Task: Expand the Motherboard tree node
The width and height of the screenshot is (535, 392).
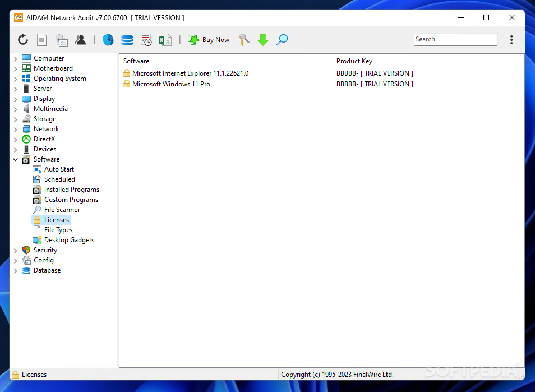Action: tap(15, 68)
